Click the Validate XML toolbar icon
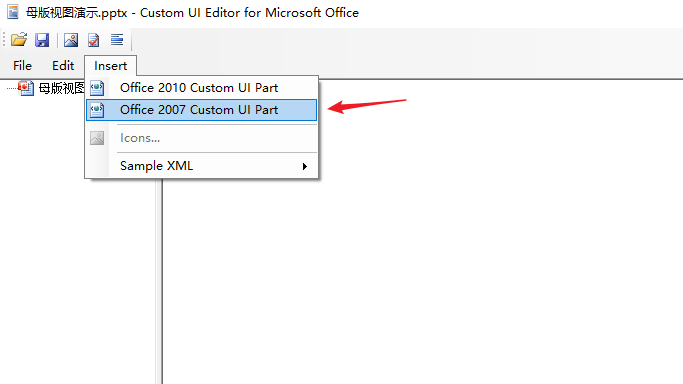Image resolution: width=683 pixels, height=384 pixels. [x=94, y=40]
